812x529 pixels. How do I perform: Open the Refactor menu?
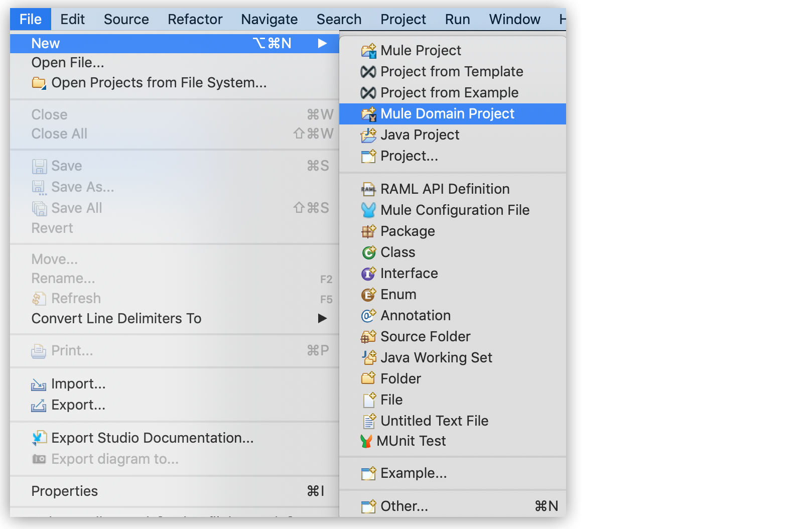[195, 19]
